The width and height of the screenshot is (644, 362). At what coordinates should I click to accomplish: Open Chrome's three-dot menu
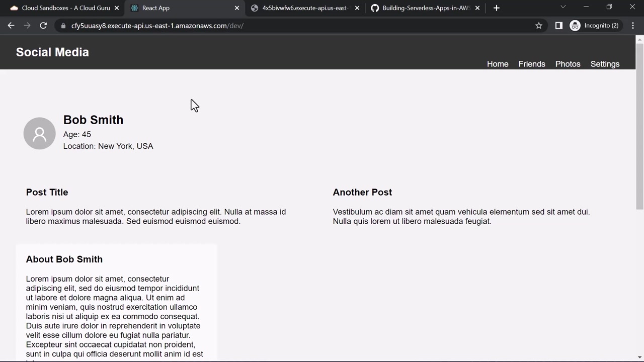click(633, 26)
